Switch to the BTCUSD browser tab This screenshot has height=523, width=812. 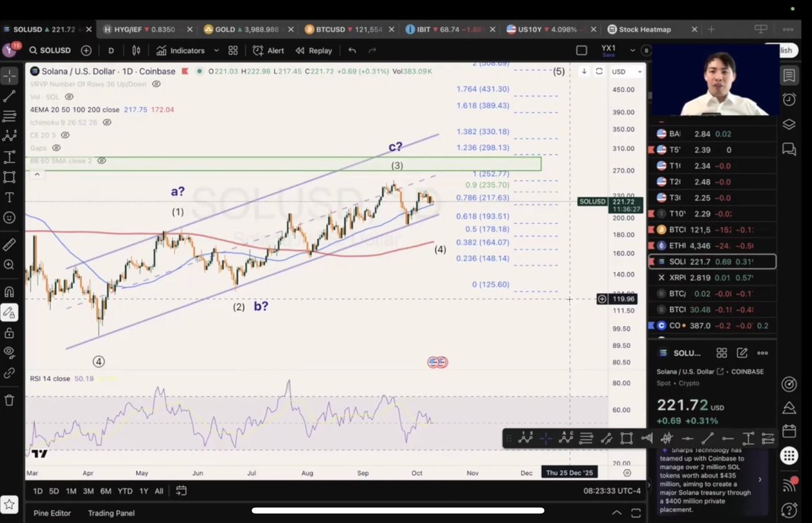[348, 30]
